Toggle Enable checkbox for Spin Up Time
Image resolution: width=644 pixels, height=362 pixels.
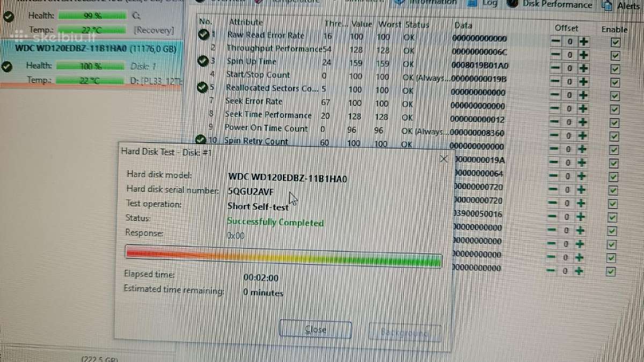pyautogui.click(x=615, y=69)
